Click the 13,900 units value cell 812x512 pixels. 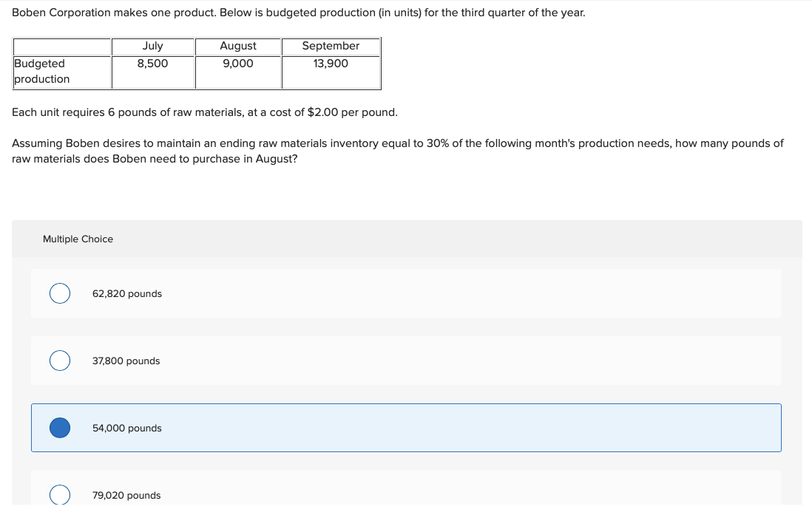(331, 64)
